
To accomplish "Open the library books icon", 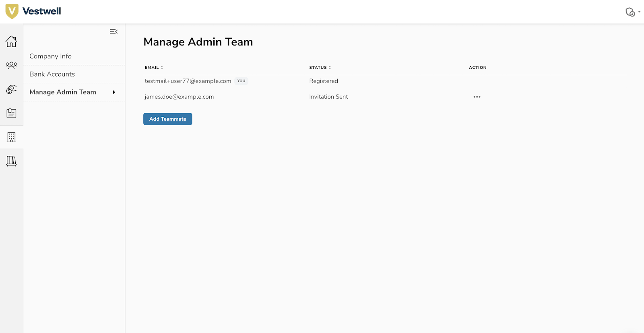I will pos(11,161).
